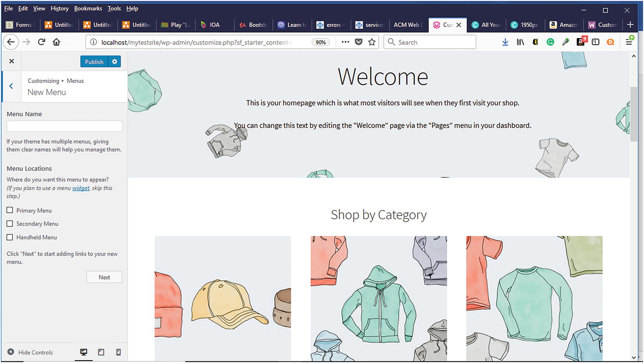The width and height of the screenshot is (644, 363).
Task: Show site information for localhost
Action: [93, 42]
